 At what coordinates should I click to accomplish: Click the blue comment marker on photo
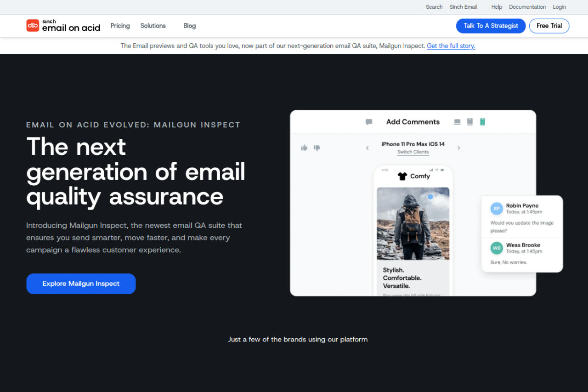pyautogui.click(x=430, y=197)
